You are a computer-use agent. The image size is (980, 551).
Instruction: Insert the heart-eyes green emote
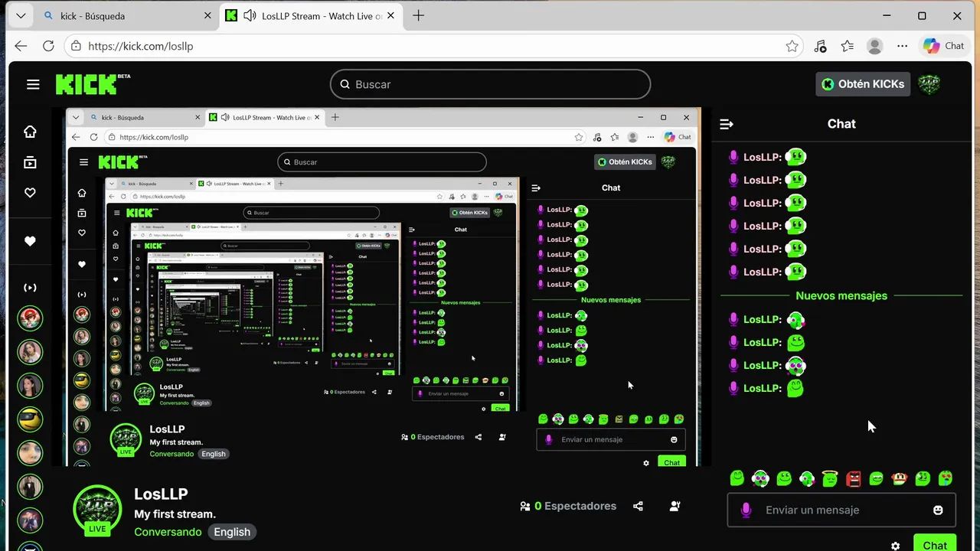point(946,478)
